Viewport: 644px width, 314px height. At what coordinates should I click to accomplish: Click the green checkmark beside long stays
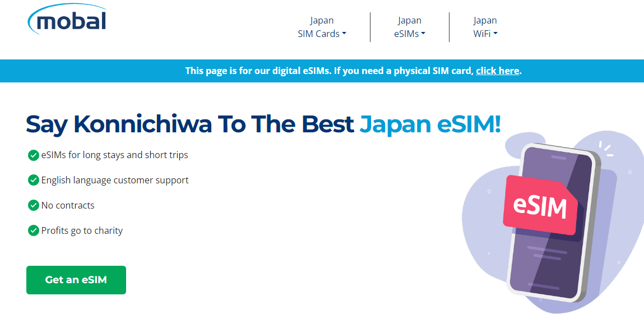point(33,155)
